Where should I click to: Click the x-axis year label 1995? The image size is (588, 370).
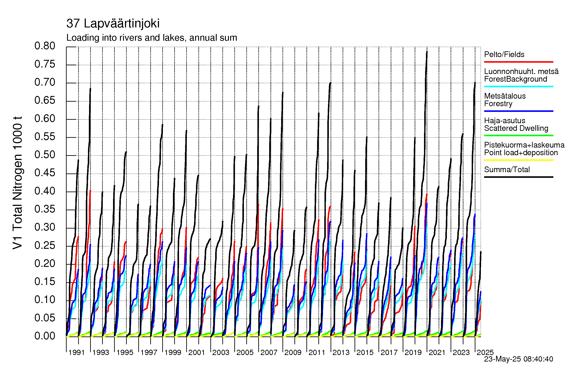pos(125,352)
